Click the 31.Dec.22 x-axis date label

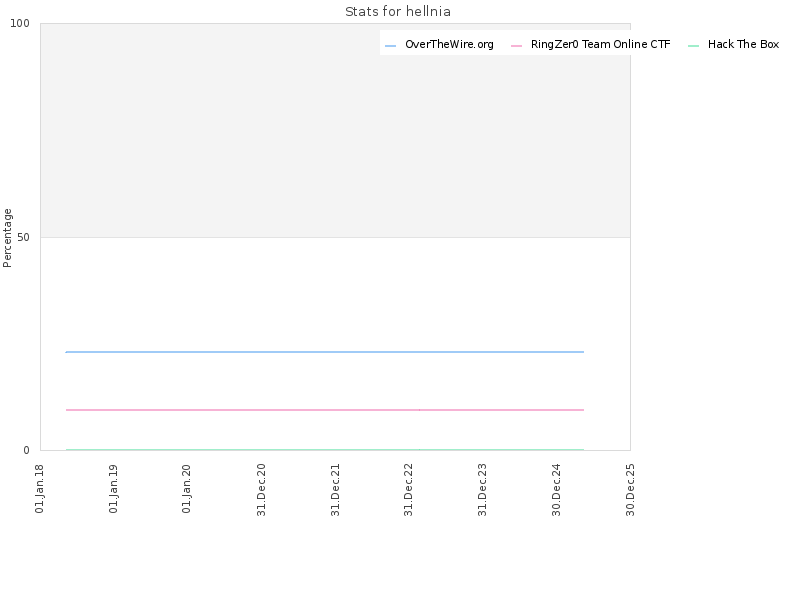tap(408, 490)
